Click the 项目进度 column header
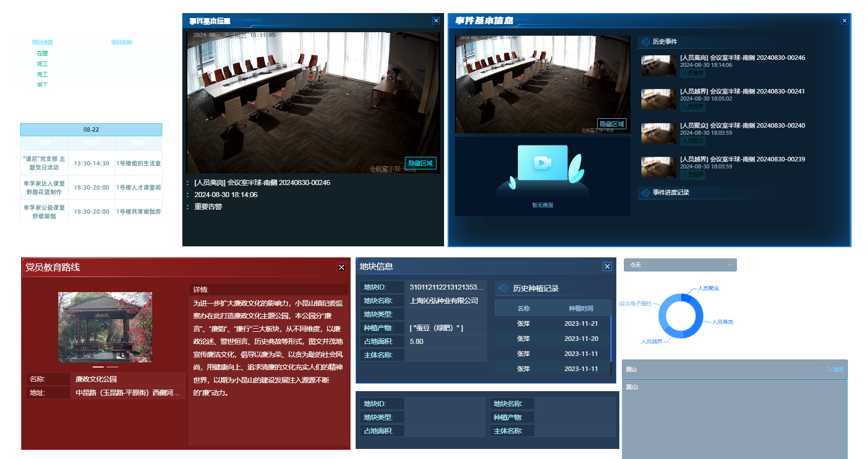 (42, 42)
